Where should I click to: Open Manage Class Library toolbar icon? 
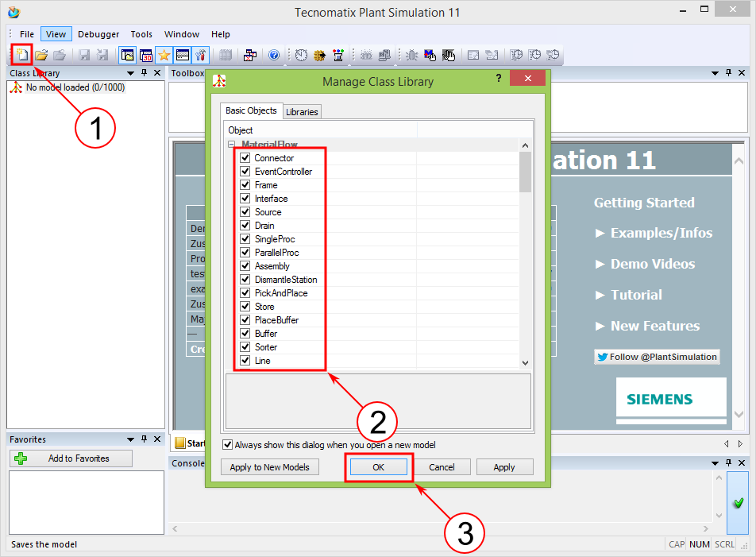(x=249, y=55)
